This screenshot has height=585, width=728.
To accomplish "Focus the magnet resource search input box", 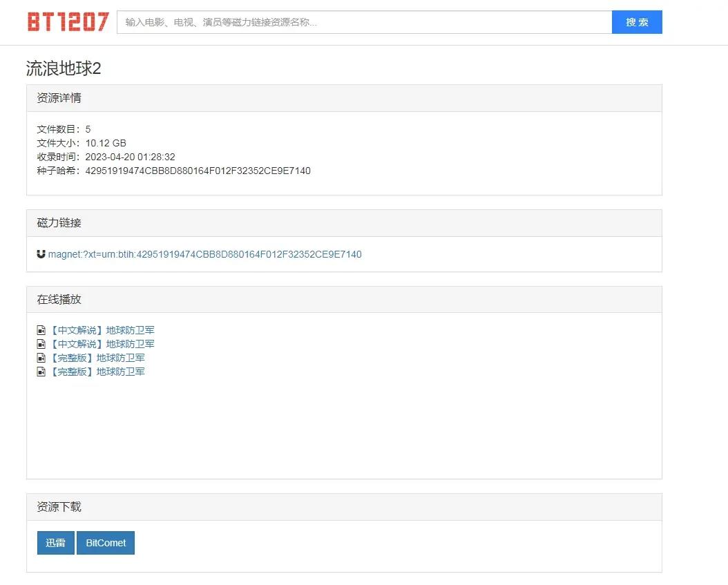I will [364, 22].
